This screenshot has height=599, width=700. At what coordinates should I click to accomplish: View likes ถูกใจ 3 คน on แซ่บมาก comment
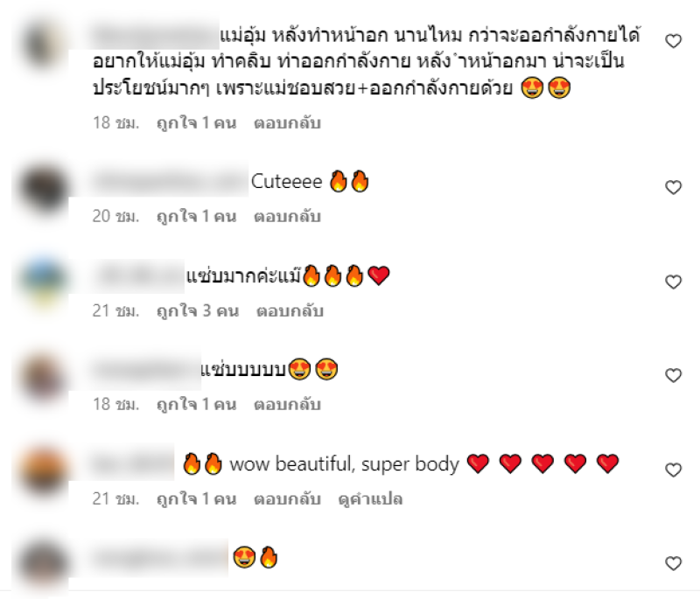coord(198,311)
